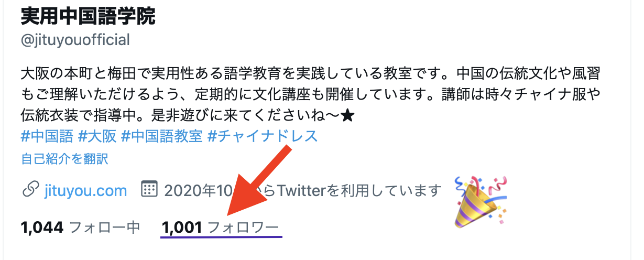This screenshot has width=644, height=260.
Task: Open the #チャイナドレス hashtag
Action: [263, 136]
